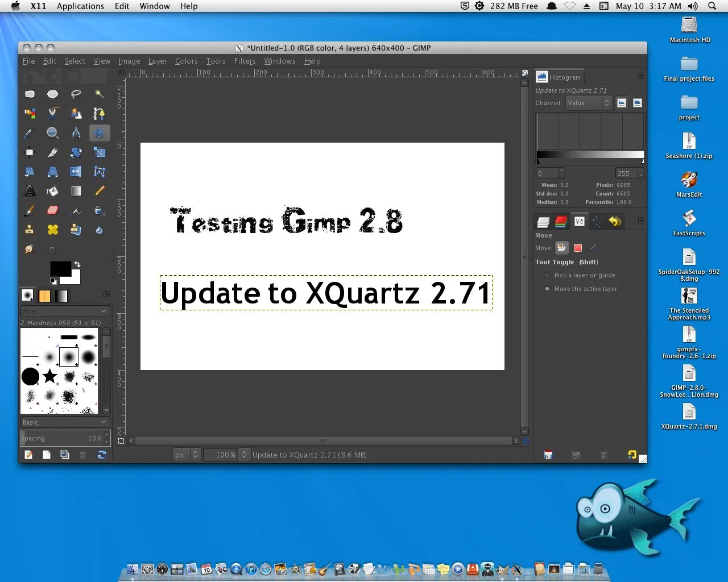Image resolution: width=728 pixels, height=582 pixels.
Task: Select the Scissors Select tool
Action: click(x=53, y=113)
